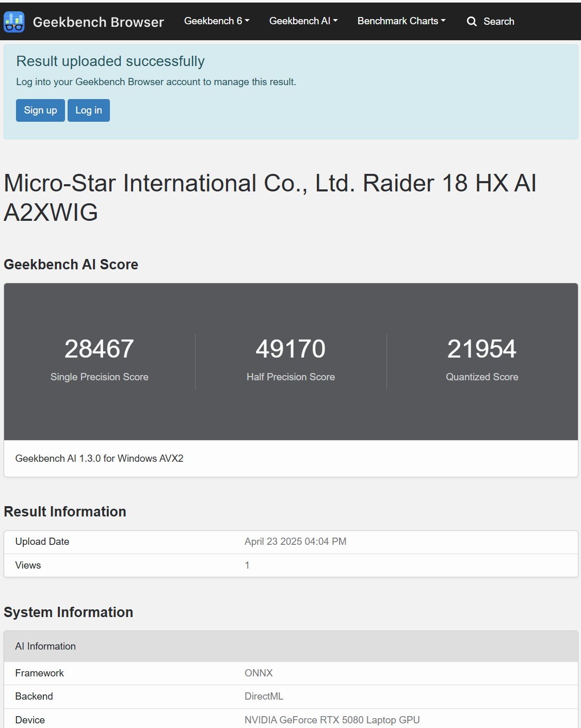Expand the Geekbench AI dropdown menu
Image resolution: width=581 pixels, height=728 pixels.
point(303,21)
